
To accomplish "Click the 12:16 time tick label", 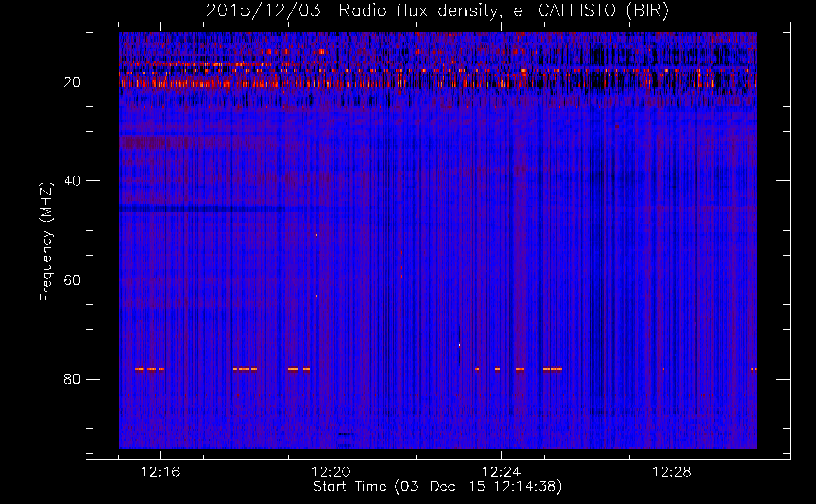I will click(x=160, y=472).
